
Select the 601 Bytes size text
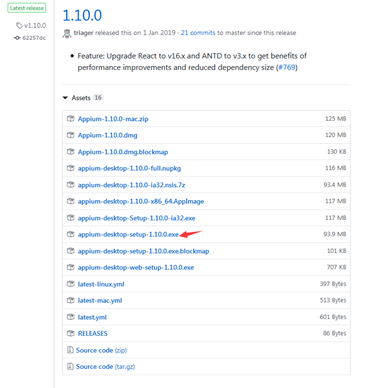tap(333, 317)
